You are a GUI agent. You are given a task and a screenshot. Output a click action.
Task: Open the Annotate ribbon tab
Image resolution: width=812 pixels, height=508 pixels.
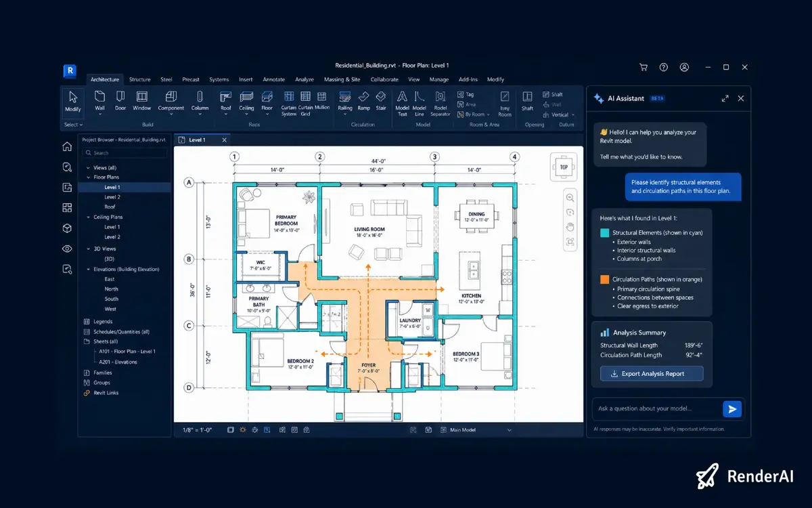[273, 79]
